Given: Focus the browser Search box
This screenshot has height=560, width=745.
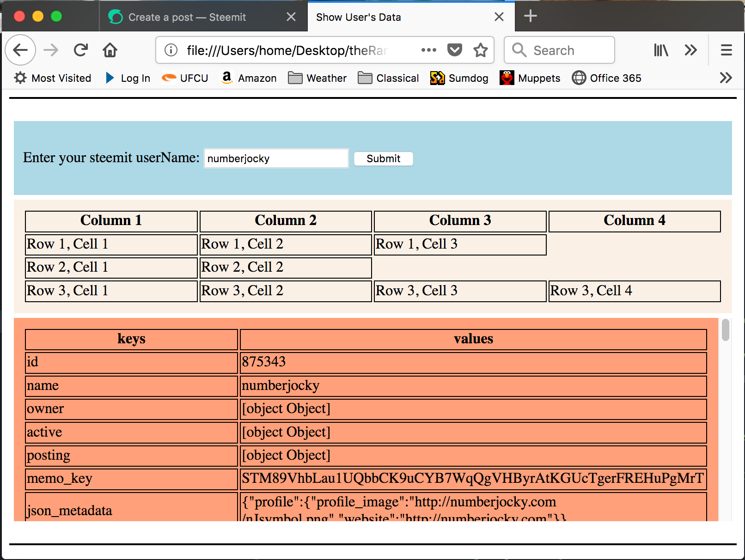Looking at the screenshot, I should (559, 50).
